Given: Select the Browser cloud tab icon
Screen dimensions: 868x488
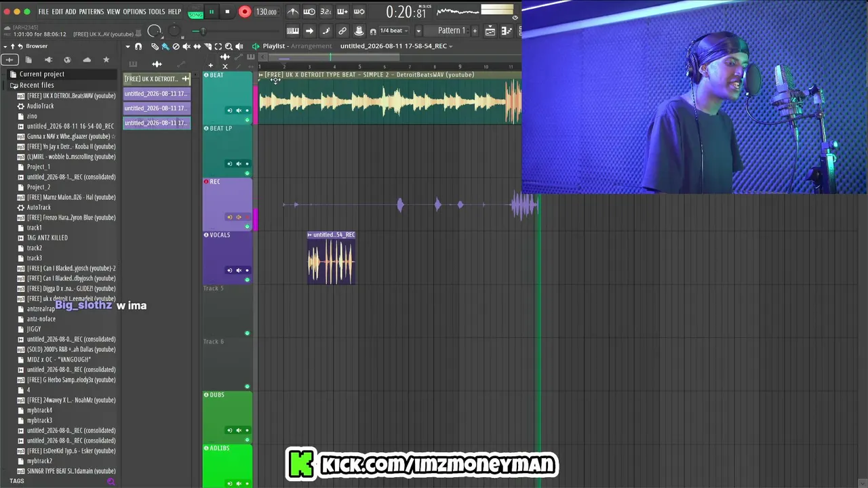Looking at the screenshot, I should pyautogui.click(x=87, y=60).
